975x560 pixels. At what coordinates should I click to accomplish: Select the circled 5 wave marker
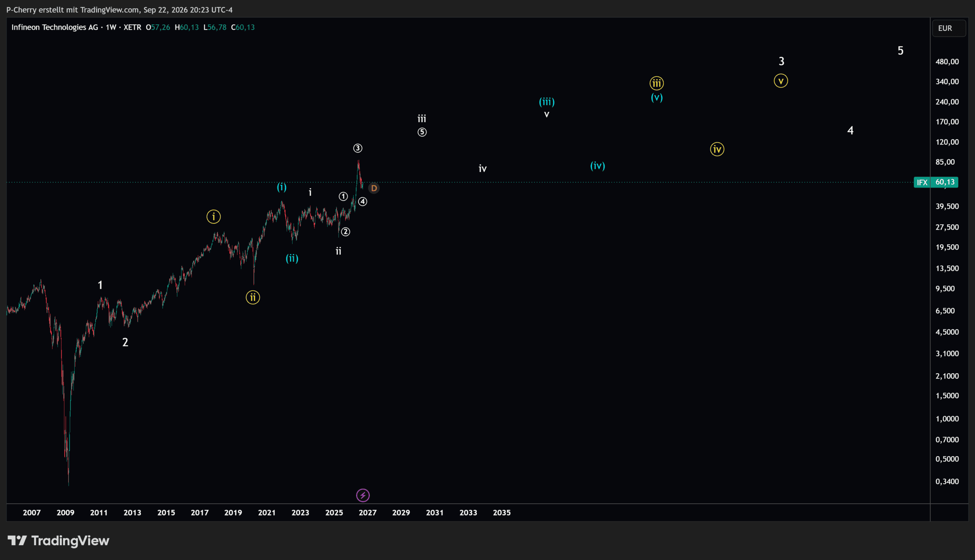point(422,132)
